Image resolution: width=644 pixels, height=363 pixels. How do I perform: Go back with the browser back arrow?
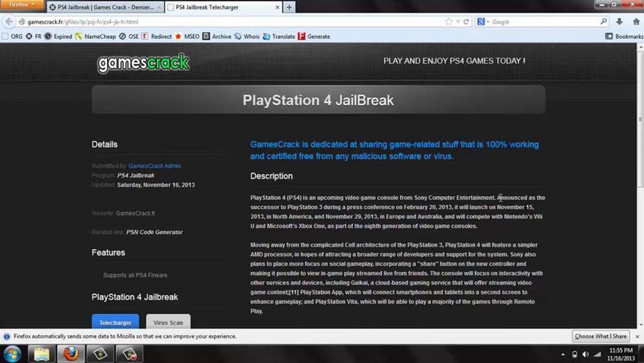click(9, 22)
